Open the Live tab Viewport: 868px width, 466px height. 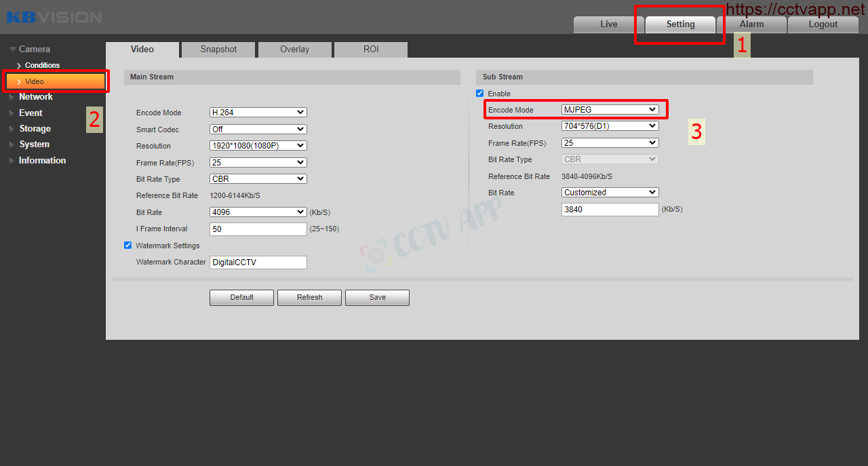coord(608,24)
